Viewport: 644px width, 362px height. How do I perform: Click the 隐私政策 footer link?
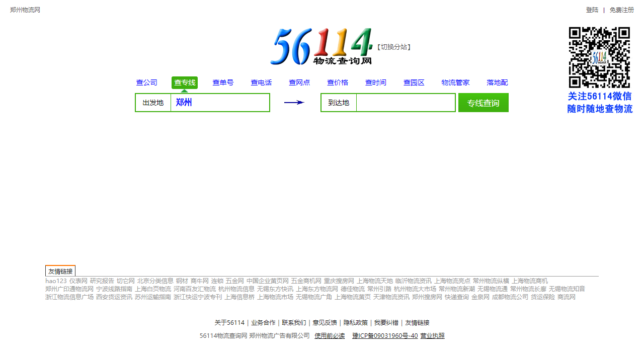(x=356, y=323)
